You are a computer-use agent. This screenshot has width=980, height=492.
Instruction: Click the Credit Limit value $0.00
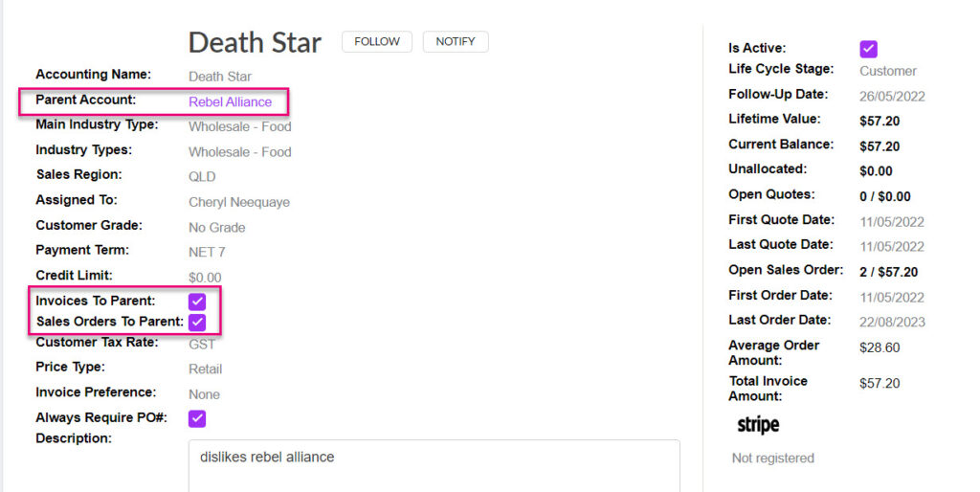tap(205, 278)
